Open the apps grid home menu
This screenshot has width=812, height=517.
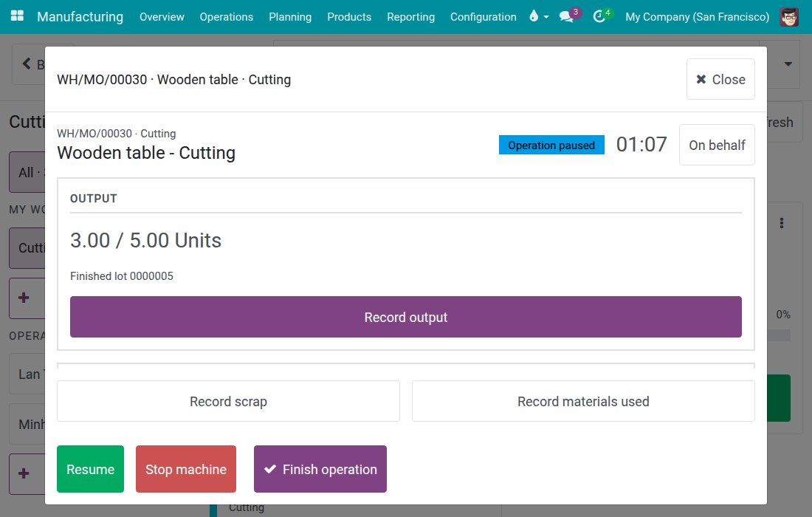click(17, 16)
